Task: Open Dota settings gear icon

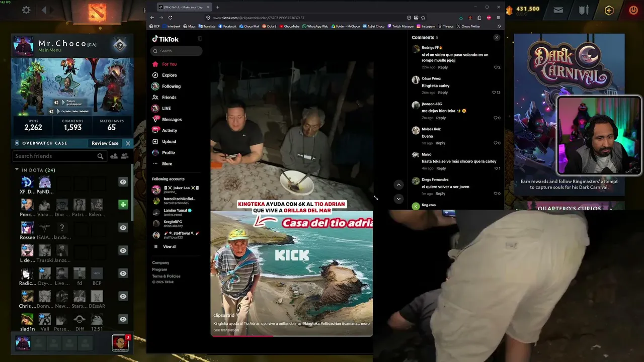Action: click(x=26, y=10)
